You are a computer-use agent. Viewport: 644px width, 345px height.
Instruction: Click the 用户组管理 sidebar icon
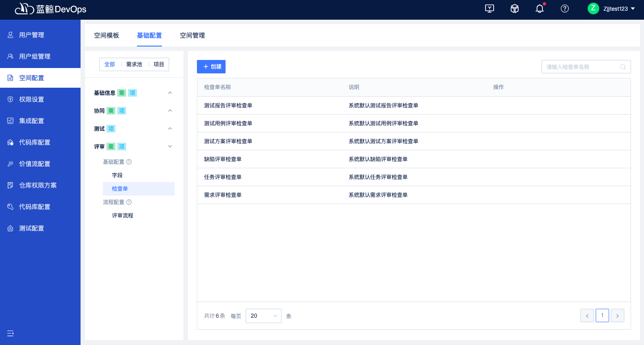tap(10, 56)
